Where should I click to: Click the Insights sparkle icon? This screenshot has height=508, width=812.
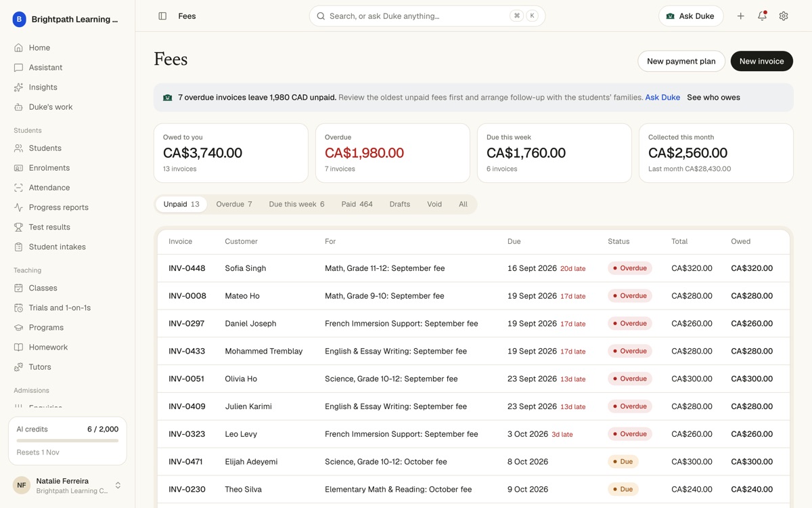pyautogui.click(x=18, y=87)
